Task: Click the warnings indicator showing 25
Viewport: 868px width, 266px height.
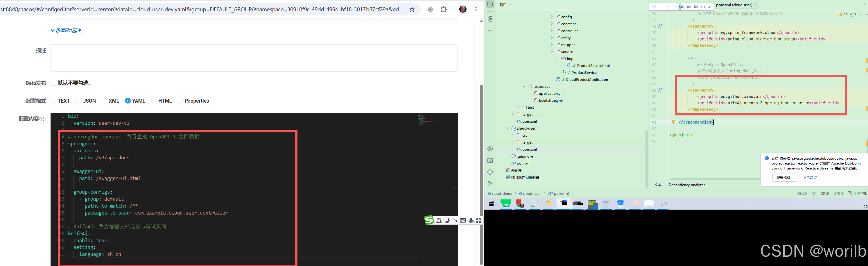Action: pos(843,15)
